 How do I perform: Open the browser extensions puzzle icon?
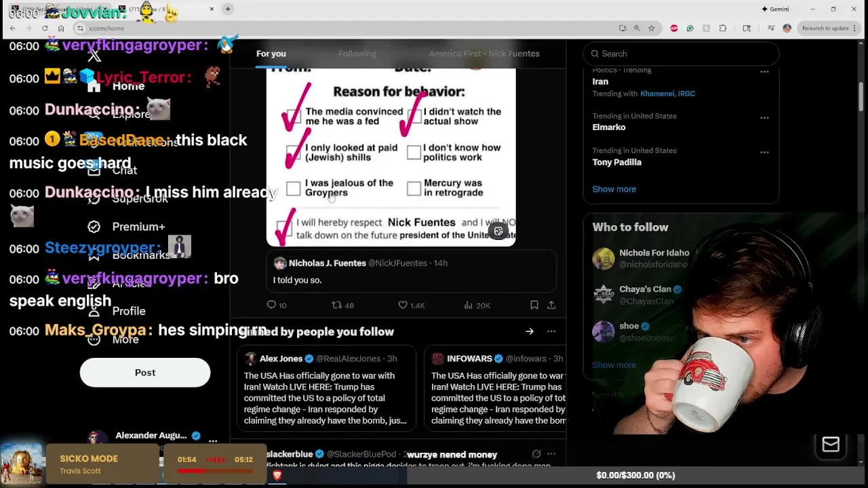click(723, 28)
